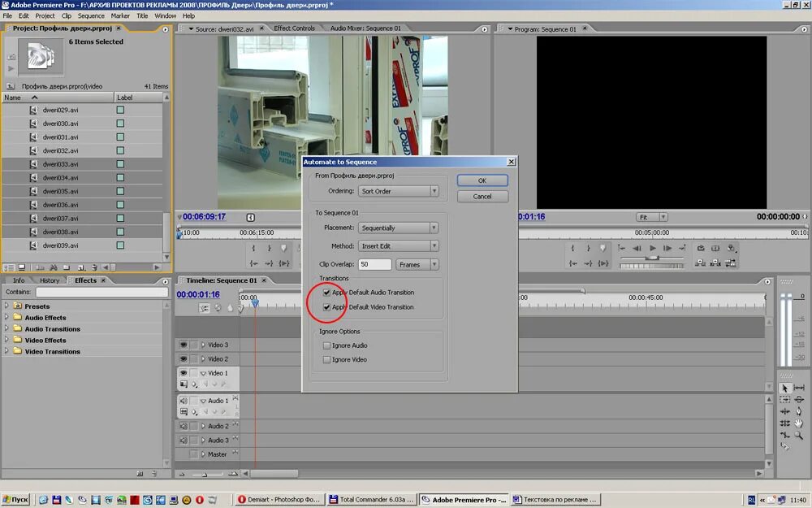Click the Extract button in Program monitor
The height and width of the screenshot is (508, 812).
point(715,263)
